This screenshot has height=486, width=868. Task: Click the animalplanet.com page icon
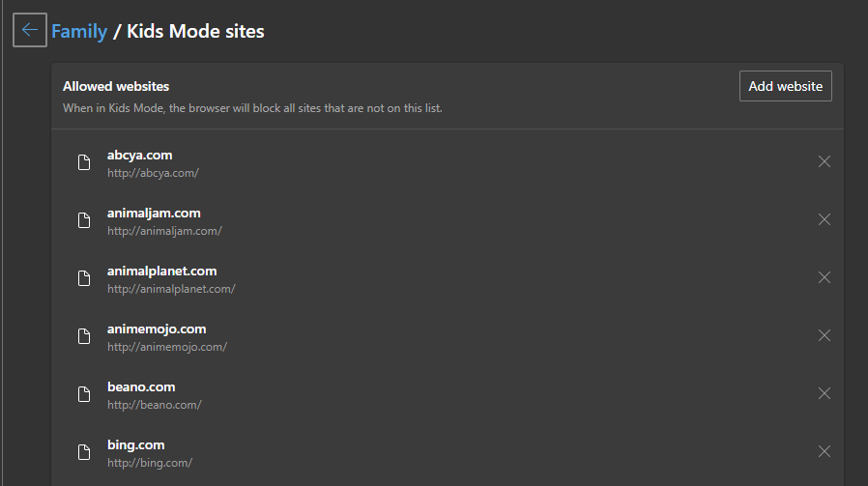click(84, 278)
